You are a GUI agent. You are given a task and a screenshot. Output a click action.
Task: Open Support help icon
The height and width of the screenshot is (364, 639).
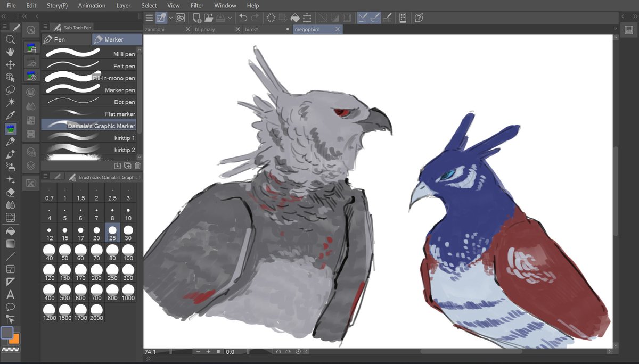419,18
